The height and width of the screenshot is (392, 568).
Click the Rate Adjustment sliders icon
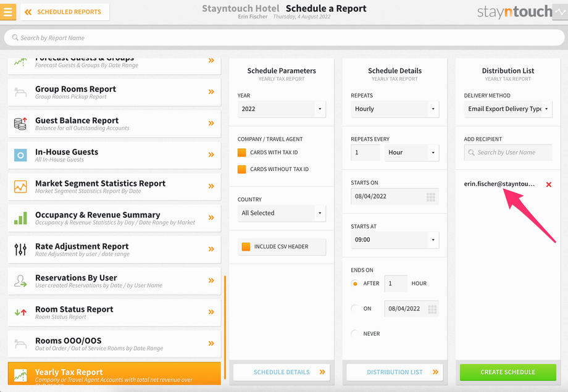(20, 249)
